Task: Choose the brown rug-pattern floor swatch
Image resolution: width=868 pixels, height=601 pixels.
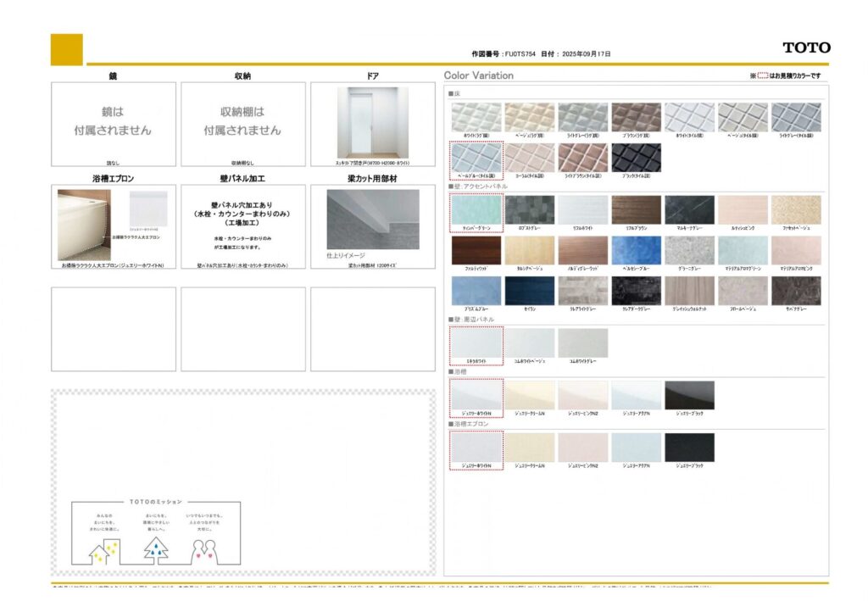Action: [636, 117]
